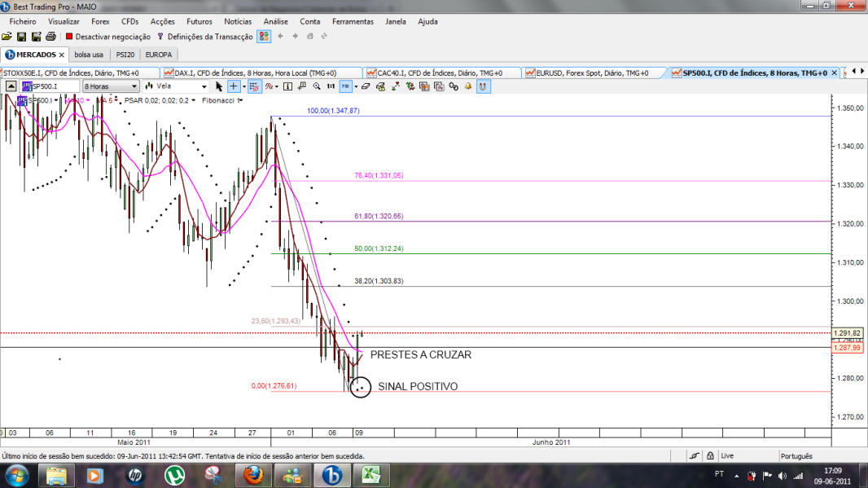Click the SP500.I symbol input field
868x488 pixels.
50,86
